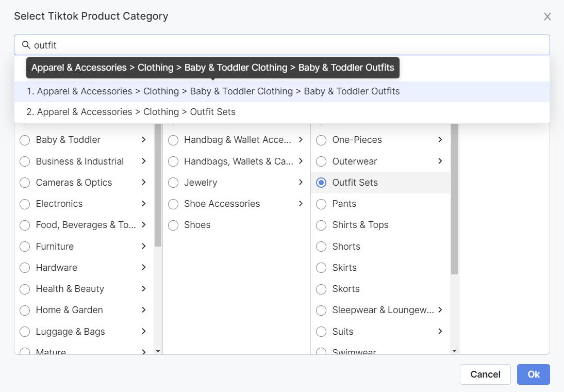This screenshot has height=392, width=564.
Task: Select the Furniture radio button
Action: (x=25, y=247)
